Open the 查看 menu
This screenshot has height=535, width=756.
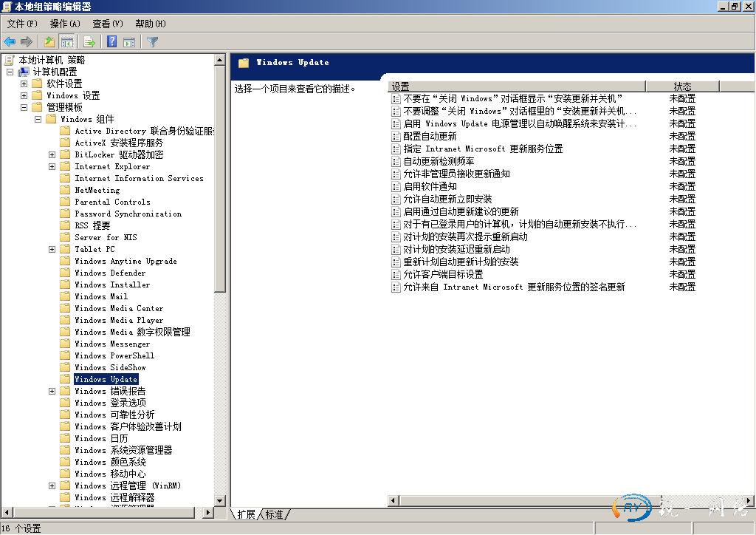(106, 24)
